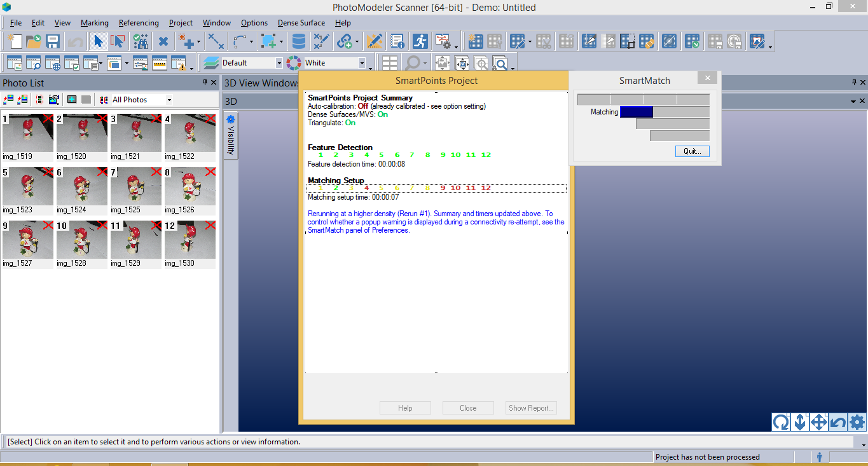Viewport: 868px width, 466px height.
Task: Toggle the Visibility side tab in 3D view
Action: (x=231, y=135)
